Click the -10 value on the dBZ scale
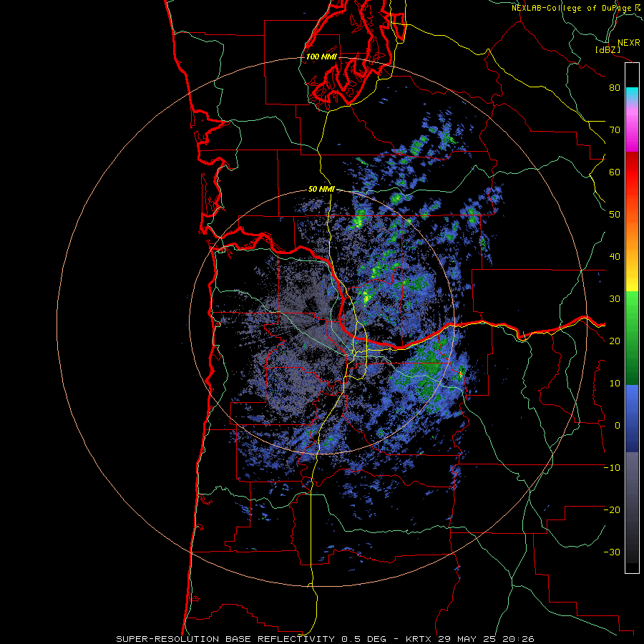Screen dimensions: 644x644 click(x=612, y=468)
